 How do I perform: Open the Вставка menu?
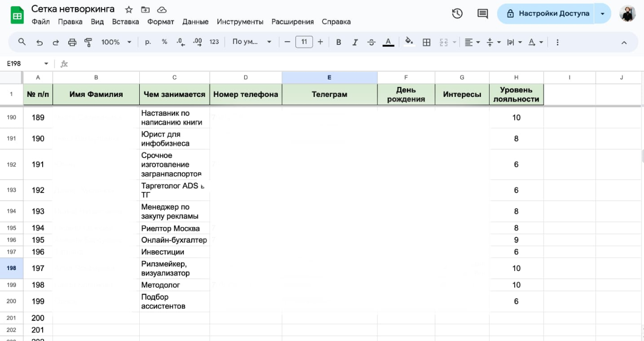[125, 22]
